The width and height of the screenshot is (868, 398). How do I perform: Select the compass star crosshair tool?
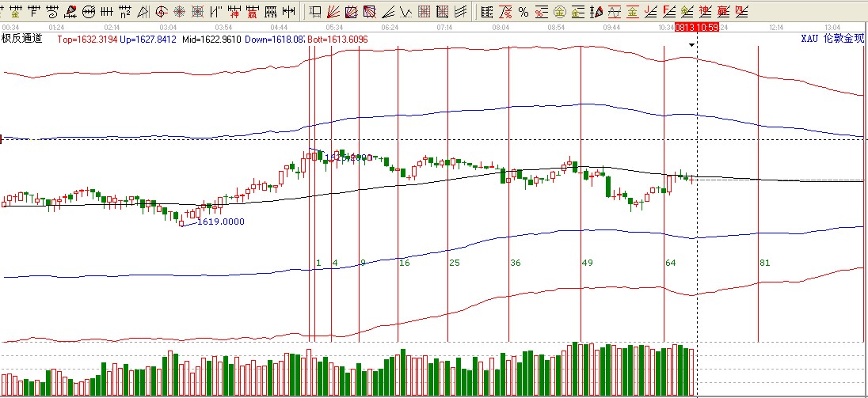coord(179,12)
